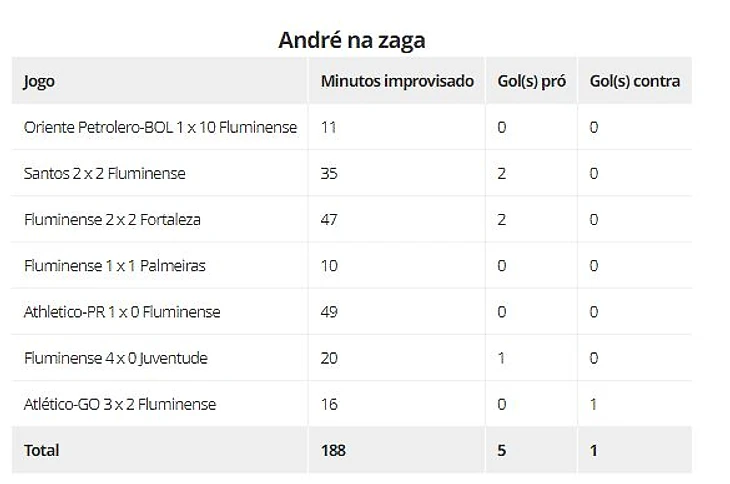
Task: Click the 20 minutes cell for Juventude
Action: click(329, 358)
